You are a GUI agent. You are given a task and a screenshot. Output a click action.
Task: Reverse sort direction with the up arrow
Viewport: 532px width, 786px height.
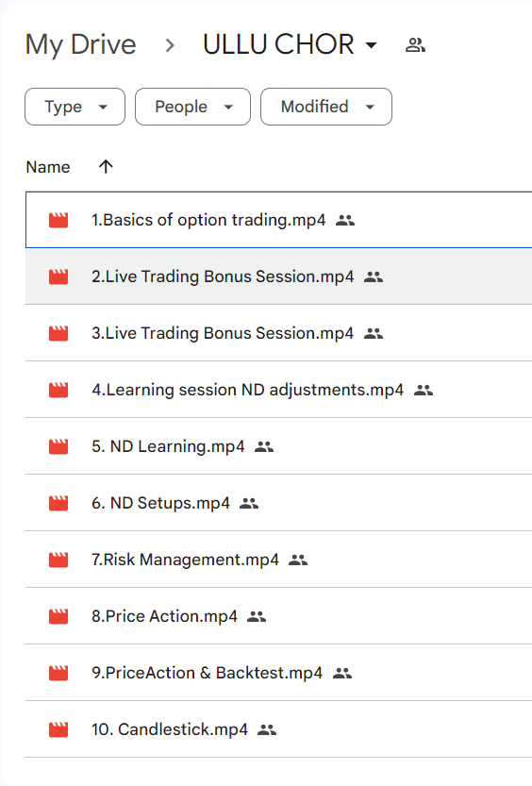pyautogui.click(x=106, y=166)
